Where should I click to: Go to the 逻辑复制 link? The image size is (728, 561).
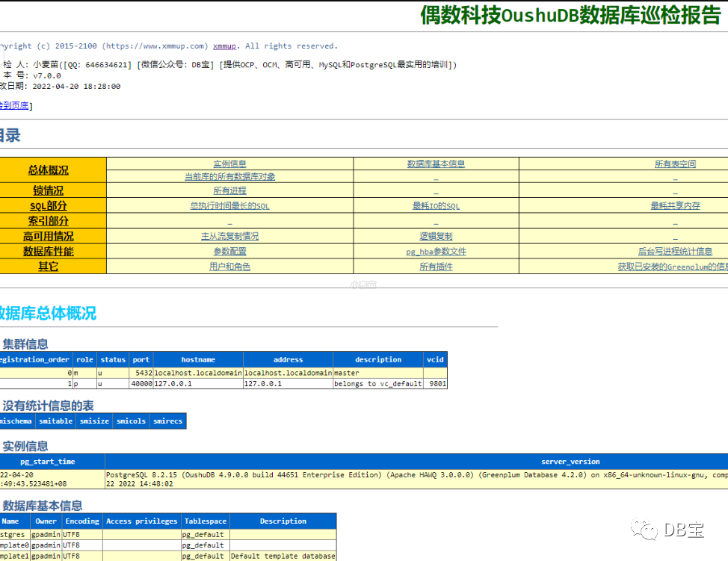tap(436, 236)
